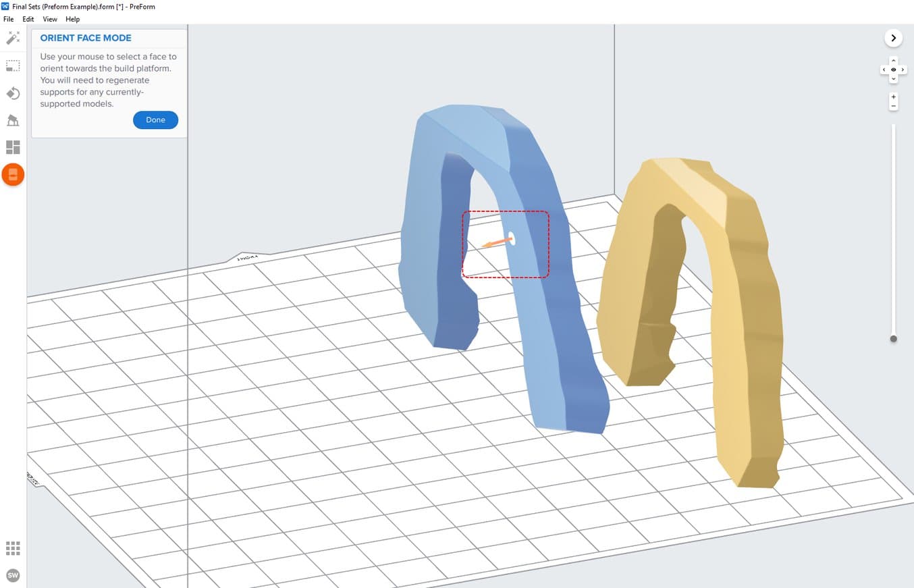Screen dimensions: 914x588
Task: Expand the right panel with the chevron button
Action: tap(894, 38)
